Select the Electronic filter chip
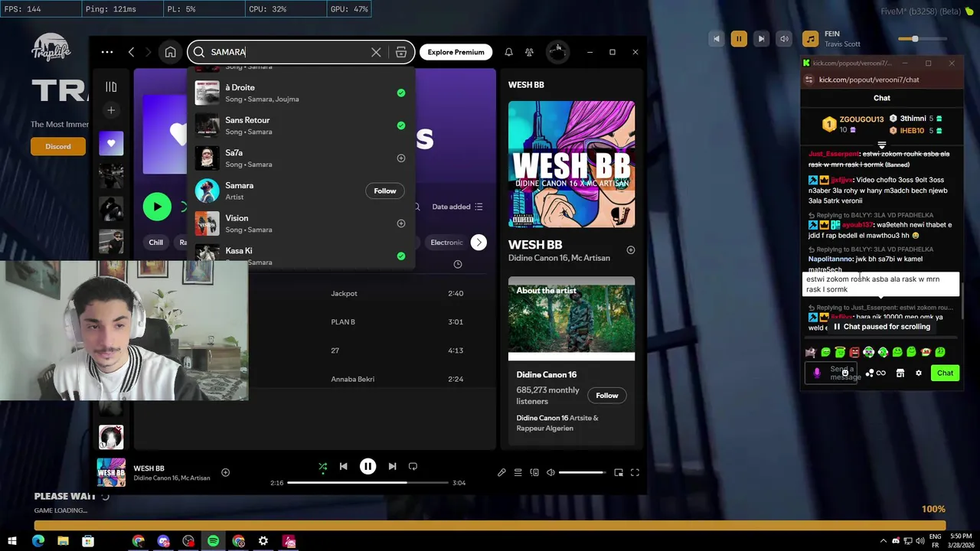980x551 pixels. pos(446,243)
